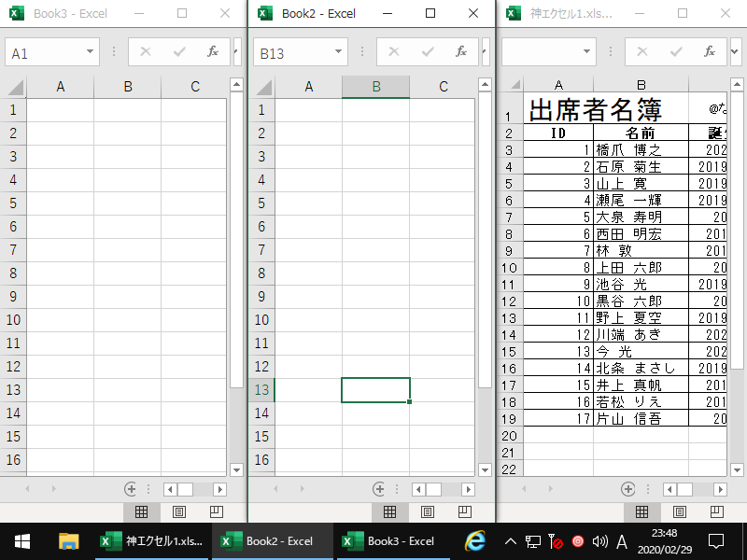The image size is (747, 560).
Task: Click the New Sheet plus button in 神エクセル1
Action: (x=627, y=488)
